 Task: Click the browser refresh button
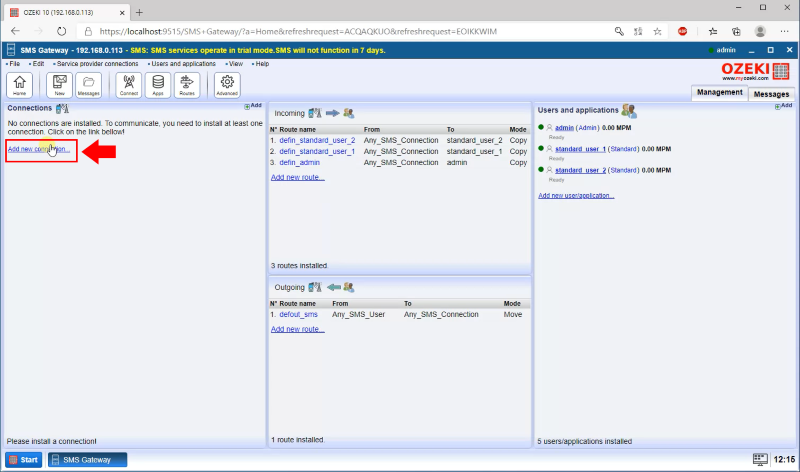pos(61,32)
